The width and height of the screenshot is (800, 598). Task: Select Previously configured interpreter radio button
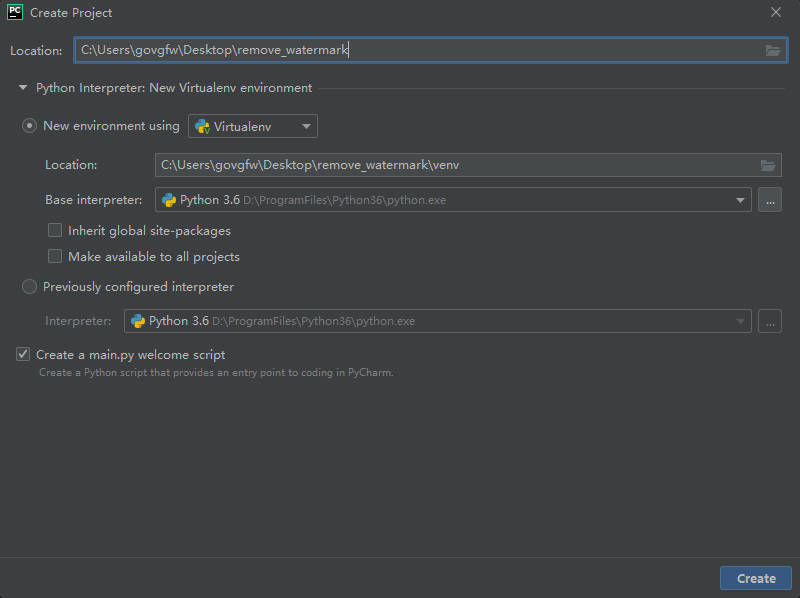[29, 287]
